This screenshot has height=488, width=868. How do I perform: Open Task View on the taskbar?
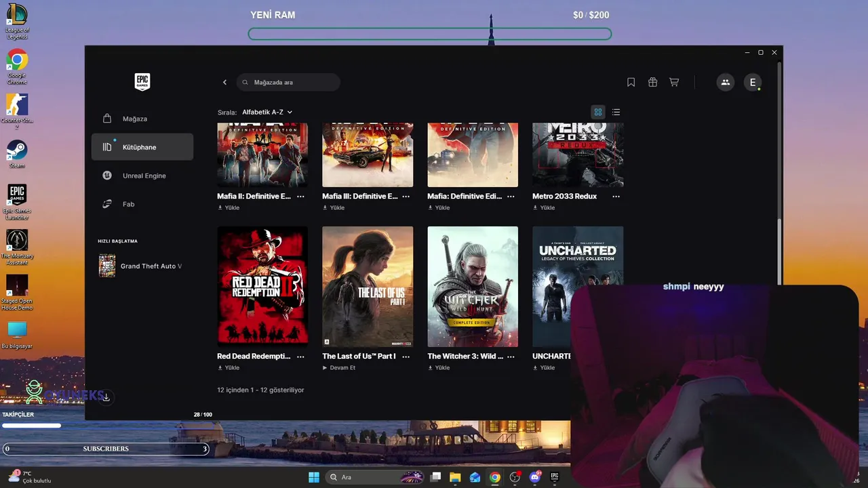[x=436, y=477]
